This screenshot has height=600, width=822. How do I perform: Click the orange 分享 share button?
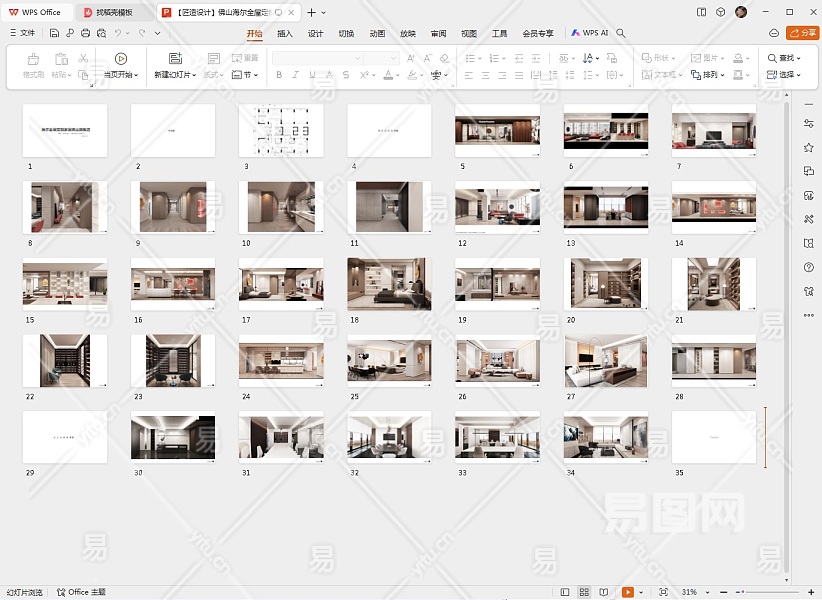pyautogui.click(x=802, y=33)
